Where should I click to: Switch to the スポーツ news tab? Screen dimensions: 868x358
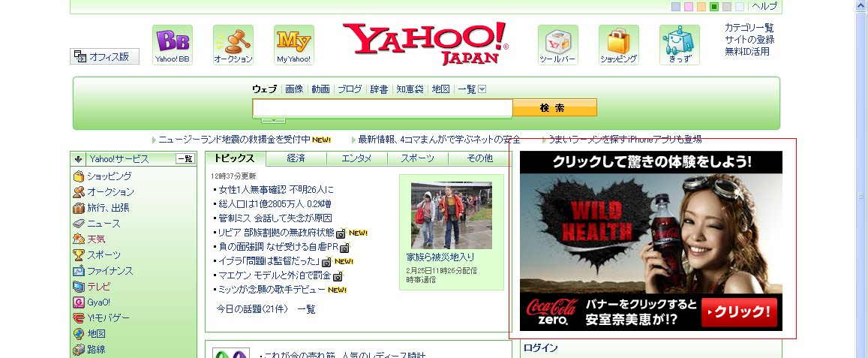(417, 158)
